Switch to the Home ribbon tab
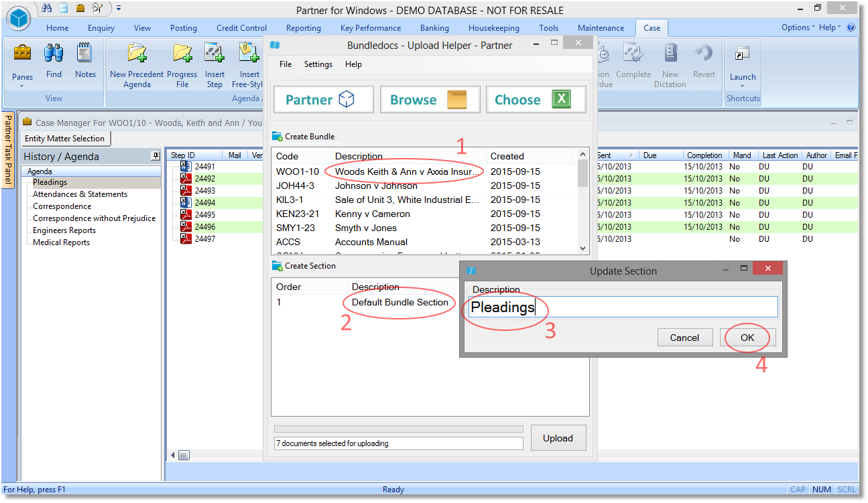Viewport: 868px width, 503px height. tap(58, 28)
